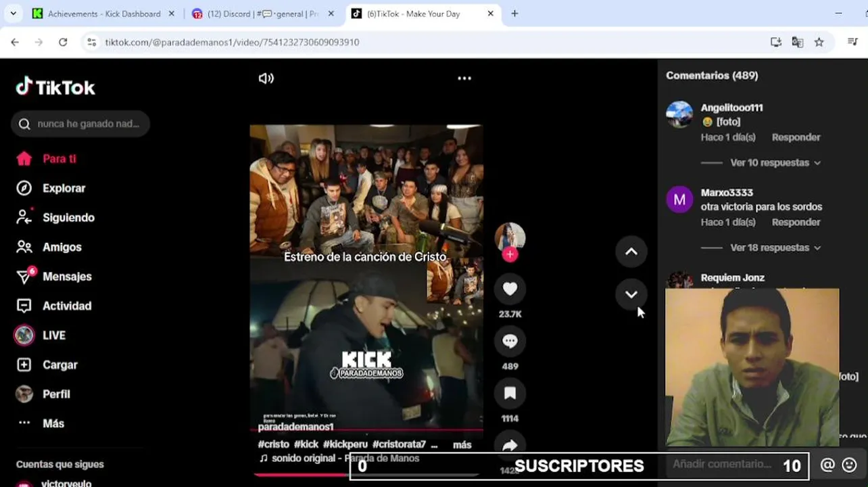Viewport: 868px width, 487px height.
Task: Open the paradademanos1 username under video
Action: tap(295, 427)
